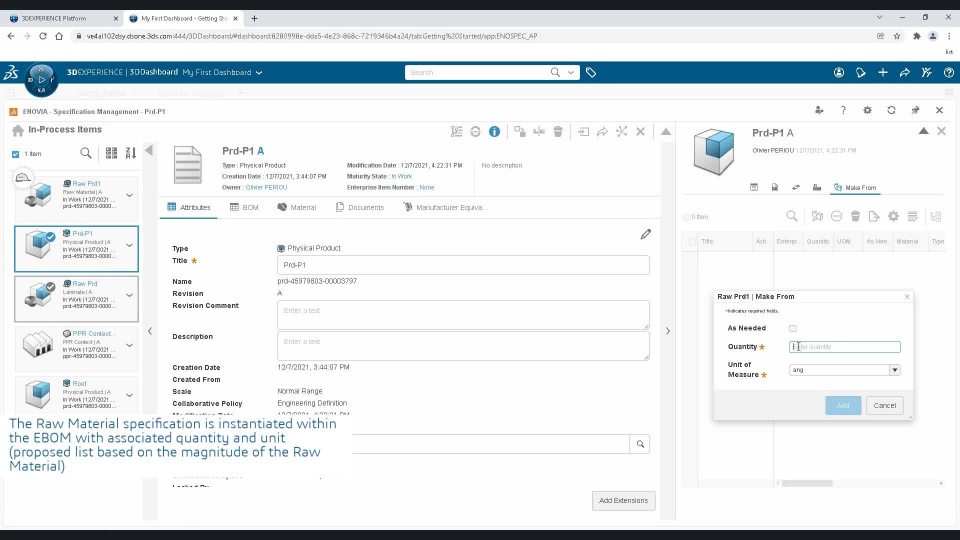Toggle the As Needed checkbox

click(x=793, y=329)
